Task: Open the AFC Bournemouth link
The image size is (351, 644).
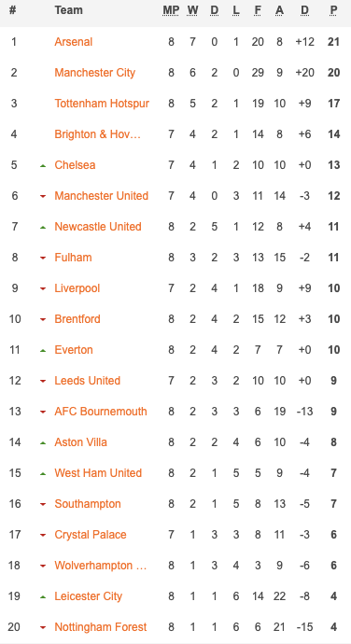Action: click(101, 412)
